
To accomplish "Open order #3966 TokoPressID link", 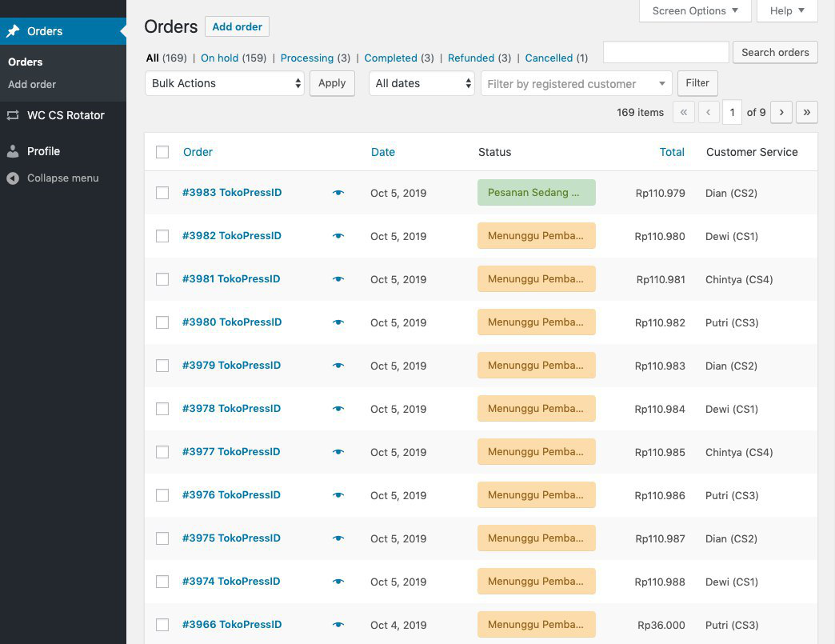I will [x=232, y=624].
